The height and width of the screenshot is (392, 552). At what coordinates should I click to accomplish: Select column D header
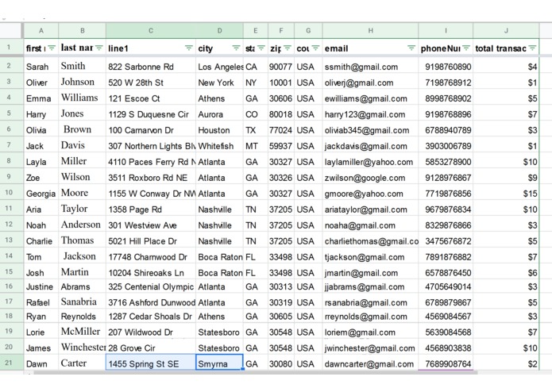(x=219, y=31)
